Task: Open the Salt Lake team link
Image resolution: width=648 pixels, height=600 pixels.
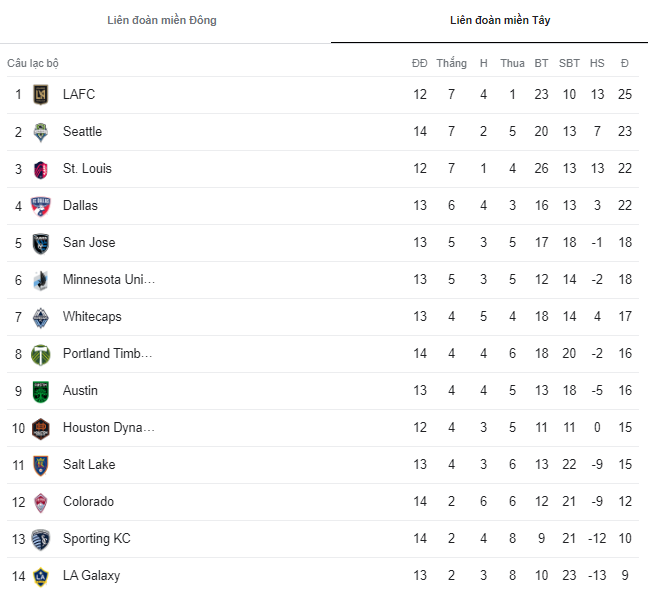Action: pyautogui.click(x=89, y=464)
